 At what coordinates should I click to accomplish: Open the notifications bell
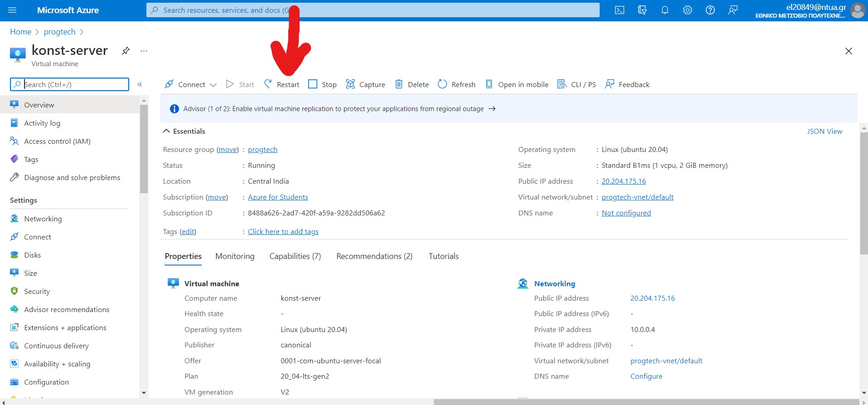click(x=665, y=10)
